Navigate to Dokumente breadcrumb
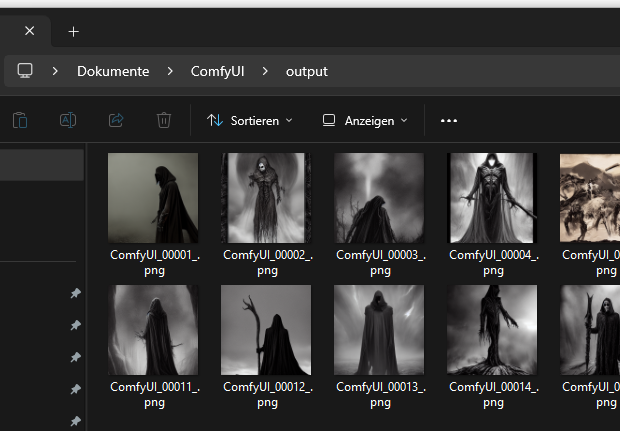The height and width of the screenshot is (431, 620). (x=113, y=71)
